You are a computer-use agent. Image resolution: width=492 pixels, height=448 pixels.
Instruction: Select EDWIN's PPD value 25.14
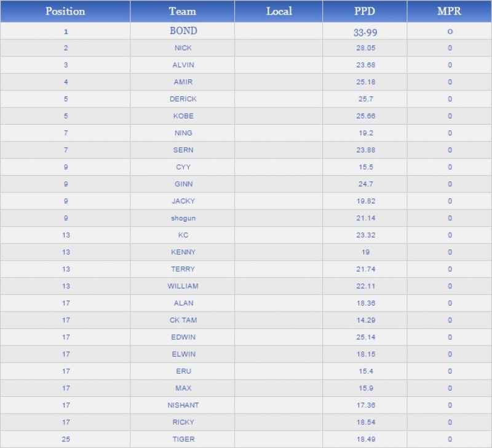coord(365,337)
